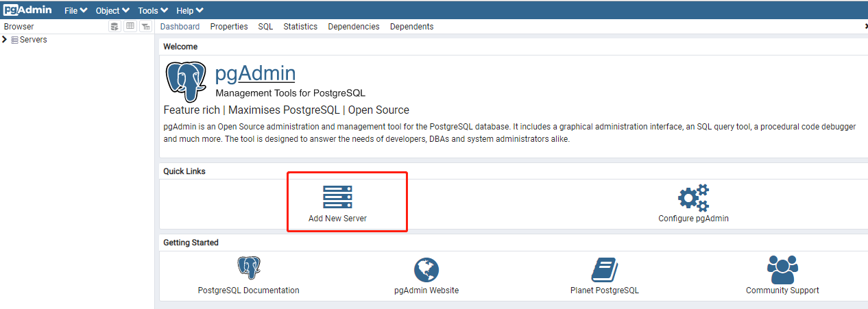868x309 pixels.
Task: Open the Planet PostgreSQL link
Action: (604, 291)
